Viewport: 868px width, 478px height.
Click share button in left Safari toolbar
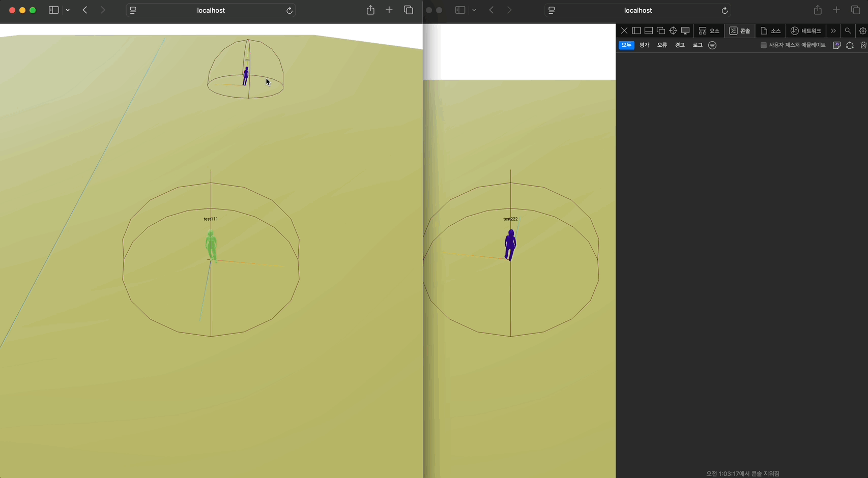click(x=370, y=10)
